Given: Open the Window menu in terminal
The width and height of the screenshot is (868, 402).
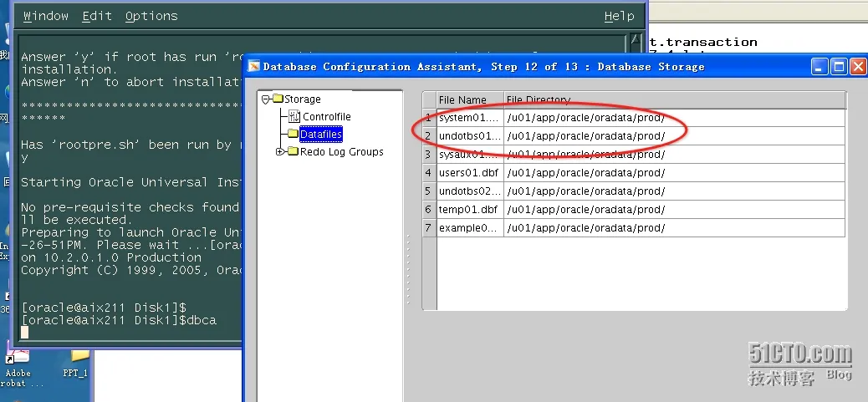Looking at the screenshot, I should pyautogui.click(x=46, y=16).
